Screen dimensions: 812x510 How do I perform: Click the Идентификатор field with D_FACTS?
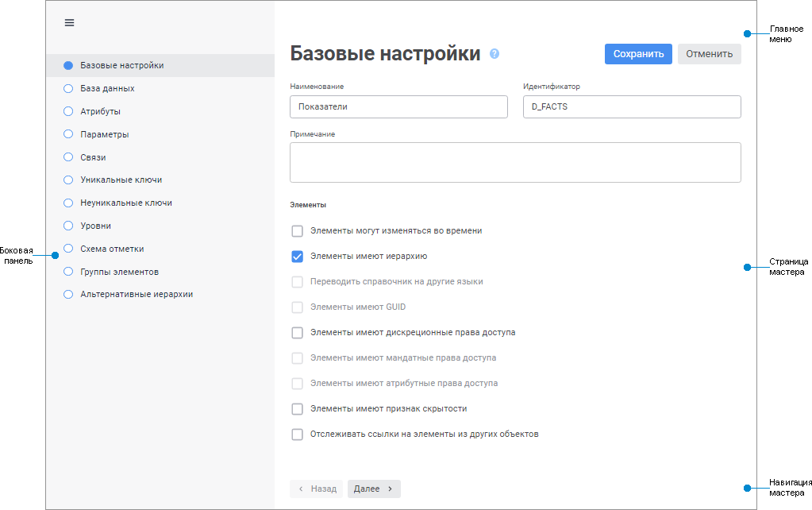coord(631,106)
